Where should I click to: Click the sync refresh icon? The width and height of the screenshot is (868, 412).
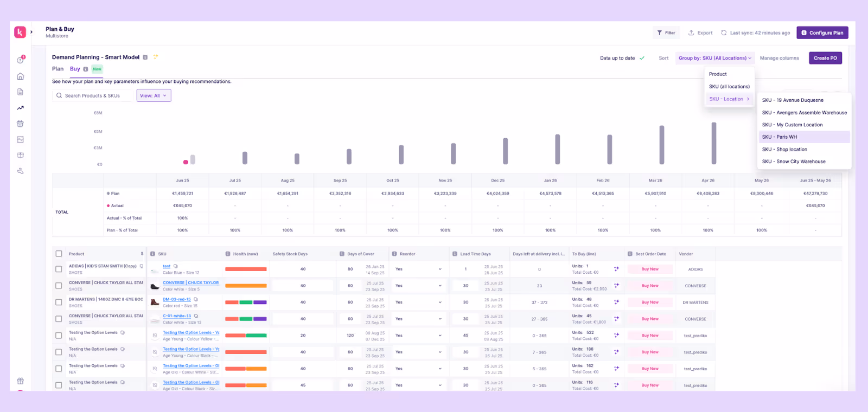click(724, 33)
